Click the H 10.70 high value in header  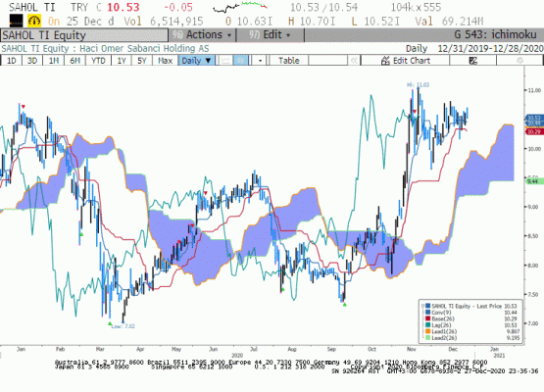[312, 22]
